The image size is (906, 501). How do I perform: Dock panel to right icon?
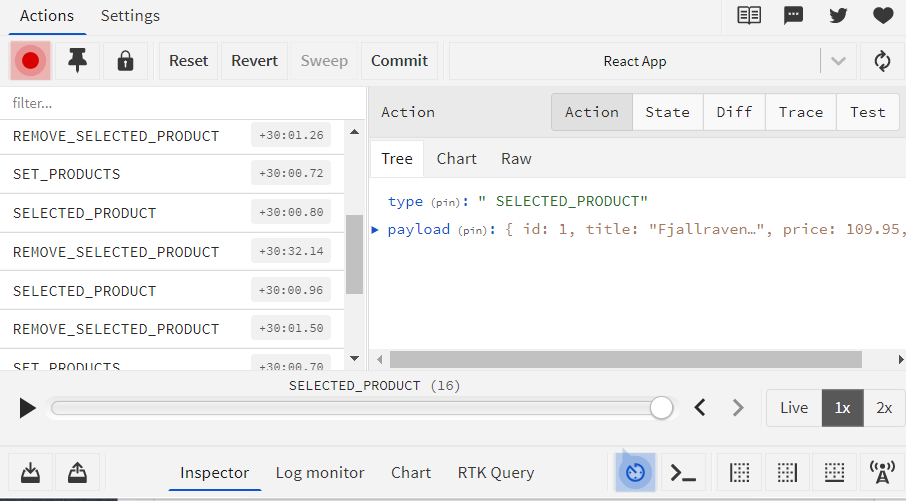(787, 473)
